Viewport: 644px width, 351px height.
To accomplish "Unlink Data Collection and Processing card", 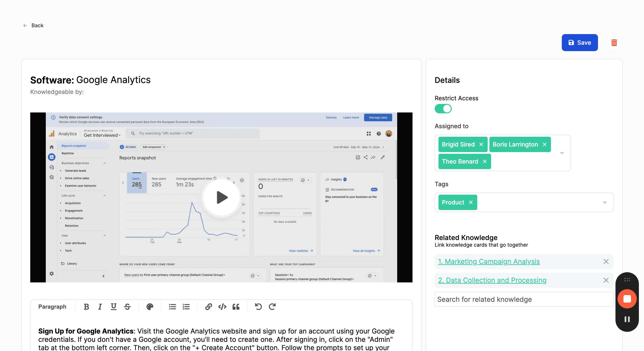I will (x=606, y=280).
